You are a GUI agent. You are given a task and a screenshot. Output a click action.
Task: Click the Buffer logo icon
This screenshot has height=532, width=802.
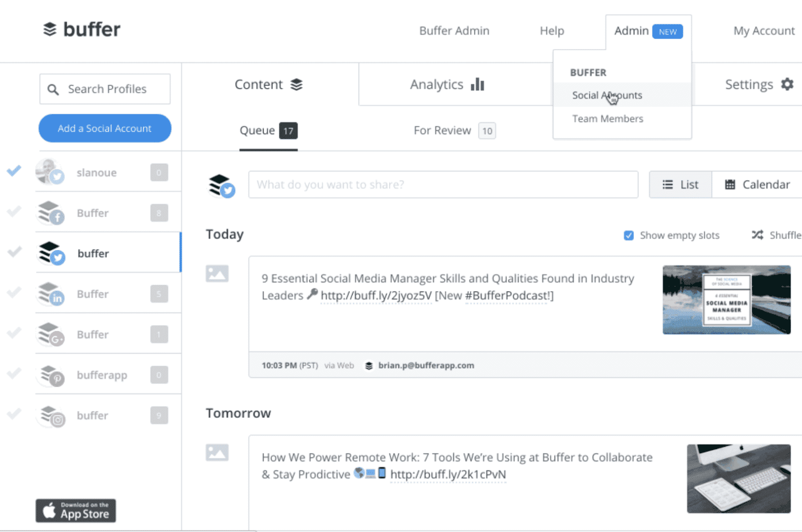(x=50, y=29)
